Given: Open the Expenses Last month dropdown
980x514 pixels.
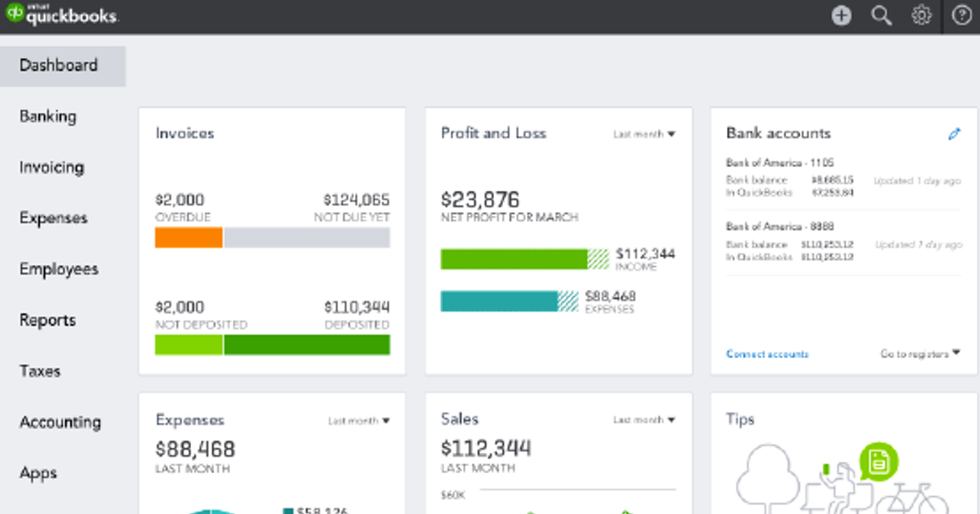Looking at the screenshot, I should [359, 421].
